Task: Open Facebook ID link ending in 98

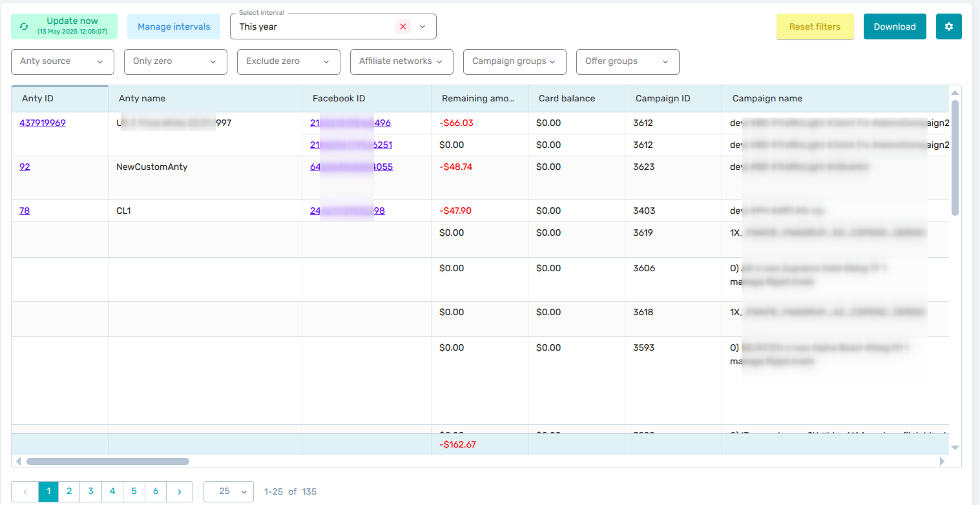Action: click(348, 211)
